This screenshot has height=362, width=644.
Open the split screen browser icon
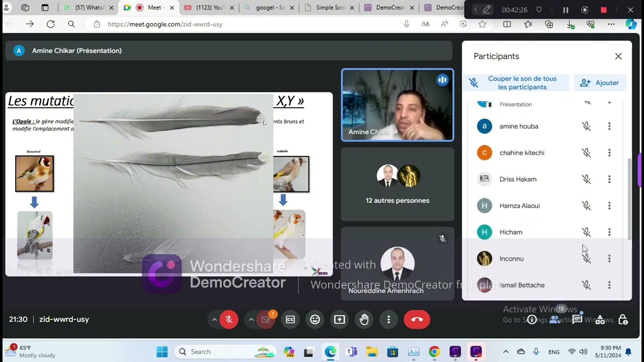(x=507, y=24)
